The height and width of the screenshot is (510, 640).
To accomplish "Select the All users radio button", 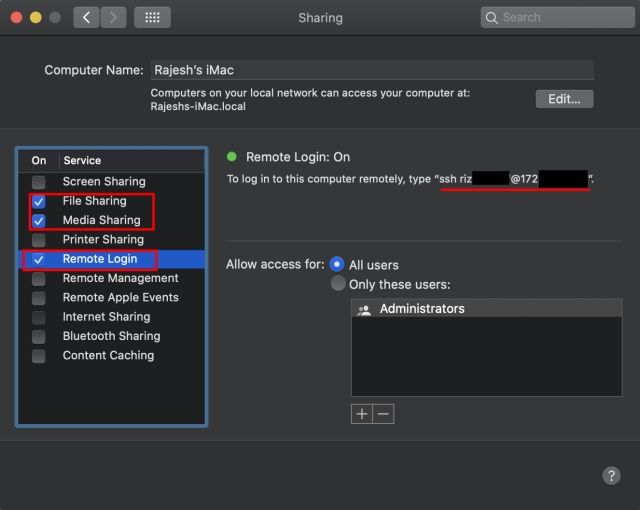I will coord(337,264).
